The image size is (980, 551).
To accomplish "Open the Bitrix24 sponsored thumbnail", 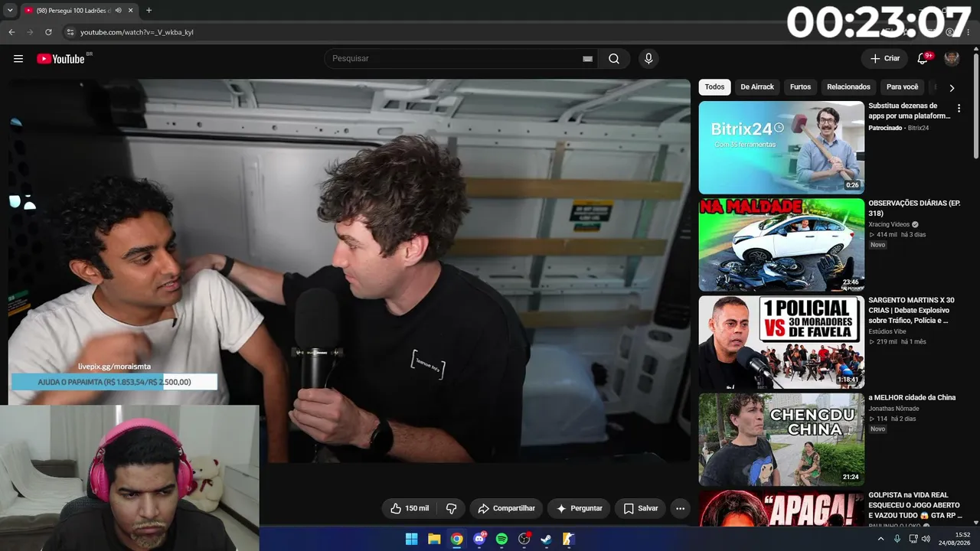I will [781, 148].
